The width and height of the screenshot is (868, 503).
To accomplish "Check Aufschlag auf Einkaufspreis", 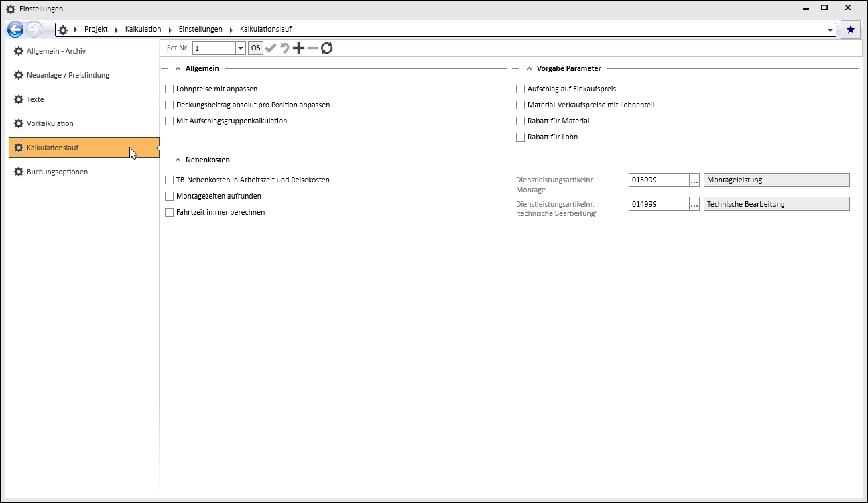I will pos(520,89).
